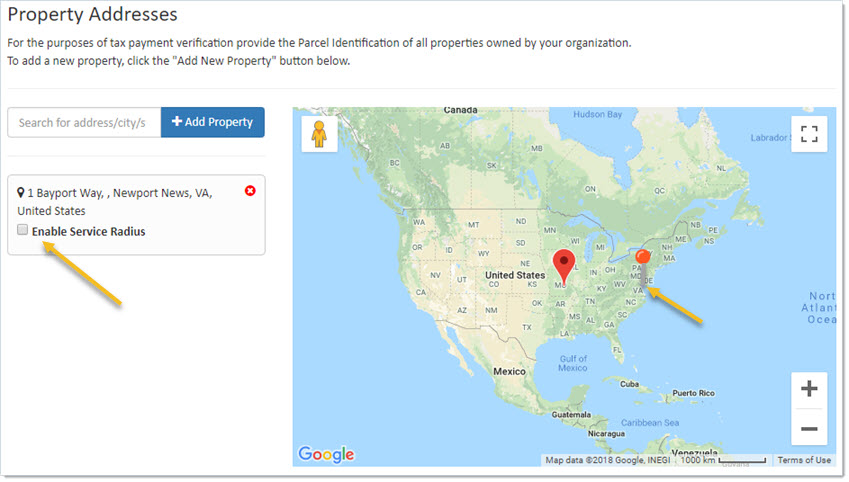Click the Gulf of Mexico label
Viewport: 849px width, 482px height.
(x=573, y=363)
